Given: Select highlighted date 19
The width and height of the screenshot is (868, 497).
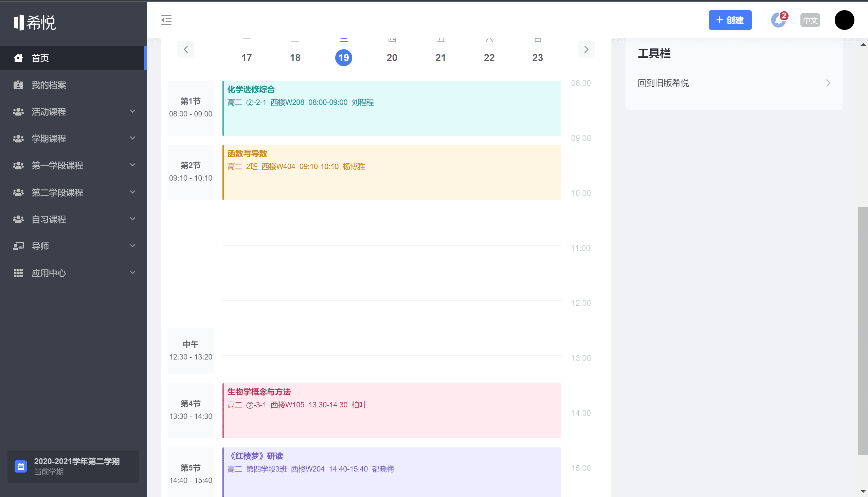Looking at the screenshot, I should pos(344,58).
